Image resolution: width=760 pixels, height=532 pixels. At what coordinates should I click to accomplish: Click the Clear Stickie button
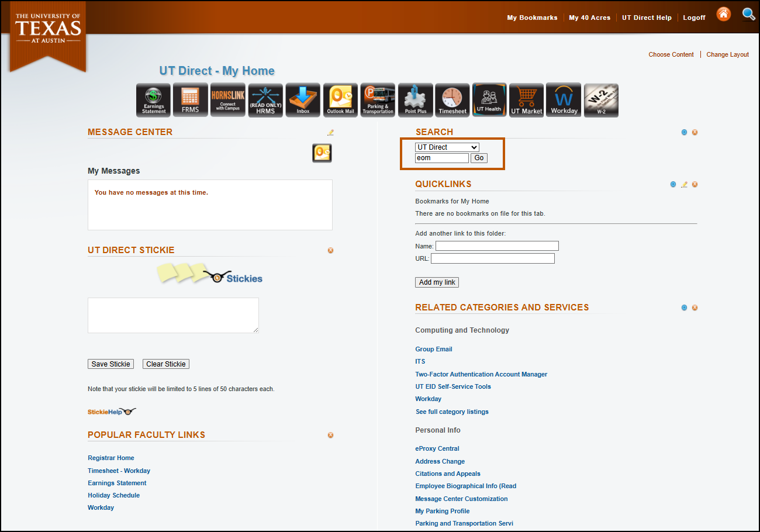coord(166,364)
